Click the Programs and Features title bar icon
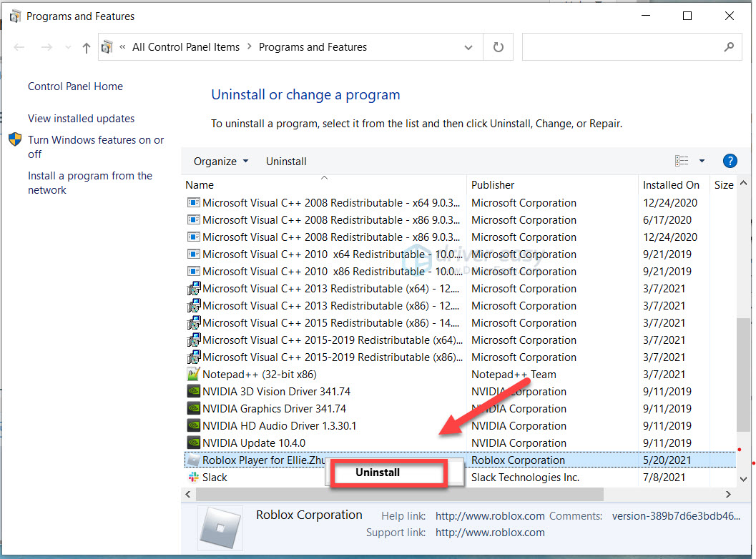Viewport: 756px width, 559px height. click(x=15, y=16)
